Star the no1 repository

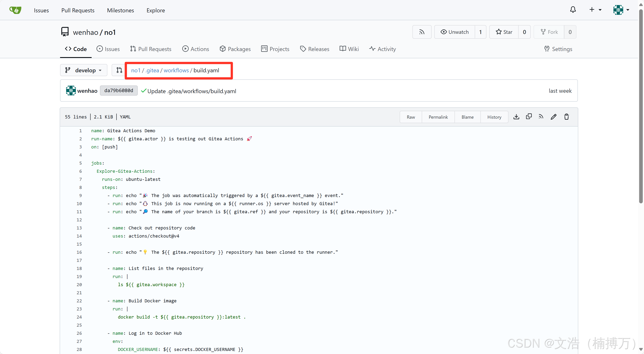click(x=504, y=32)
